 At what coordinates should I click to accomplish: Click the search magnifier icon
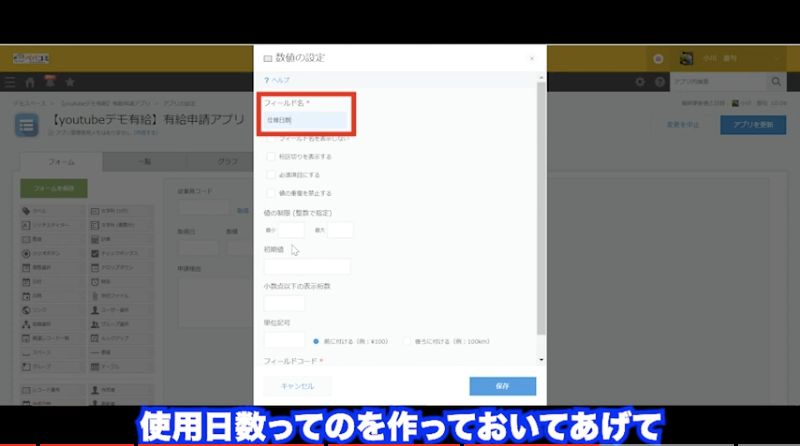[776, 81]
